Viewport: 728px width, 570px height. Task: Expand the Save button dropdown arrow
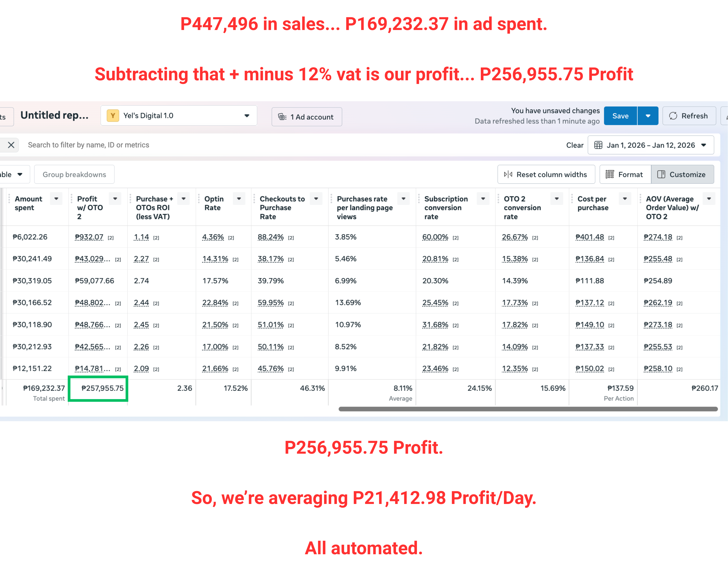(648, 116)
